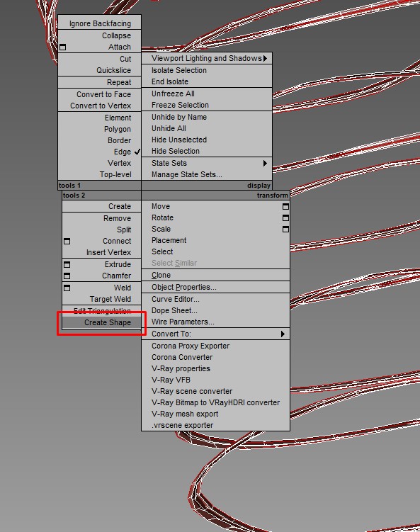
Task: Open settings box icon beside Chamfer
Action: point(67,276)
